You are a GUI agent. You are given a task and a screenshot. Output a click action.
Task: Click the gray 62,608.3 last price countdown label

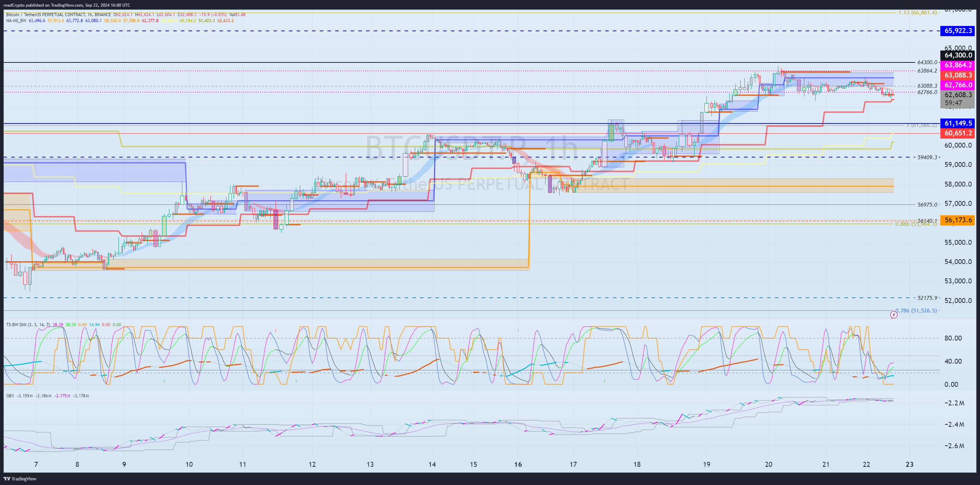(x=958, y=99)
